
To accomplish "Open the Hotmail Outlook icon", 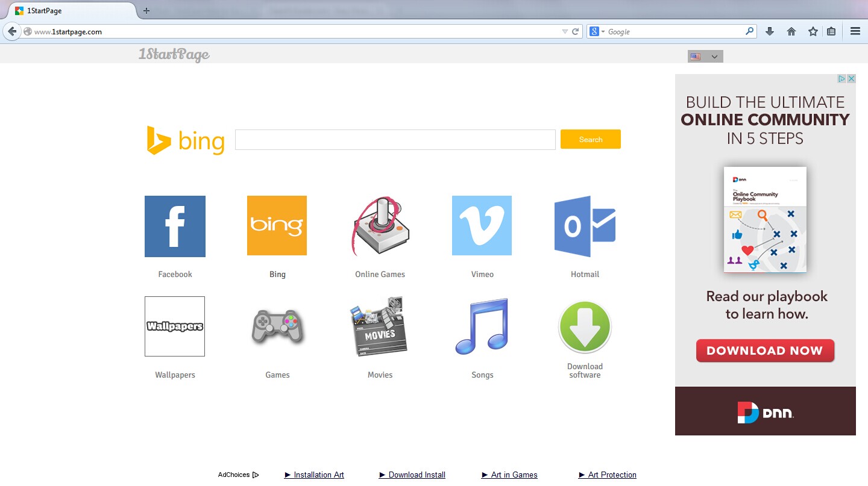I will (x=585, y=226).
